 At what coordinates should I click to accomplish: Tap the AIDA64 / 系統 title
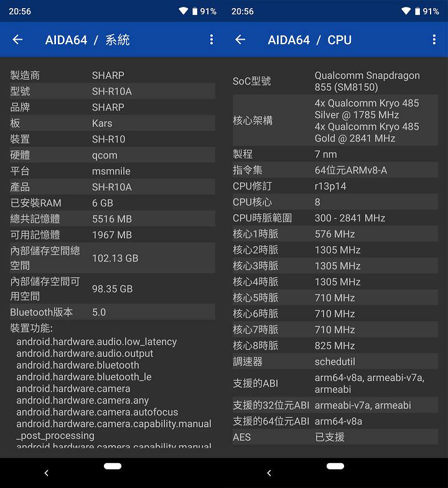pyautogui.click(x=88, y=40)
